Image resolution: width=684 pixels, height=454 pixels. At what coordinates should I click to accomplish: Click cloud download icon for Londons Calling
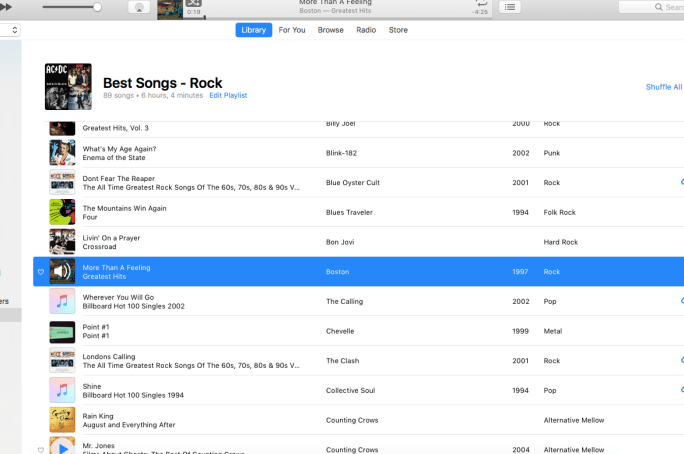coord(681,359)
